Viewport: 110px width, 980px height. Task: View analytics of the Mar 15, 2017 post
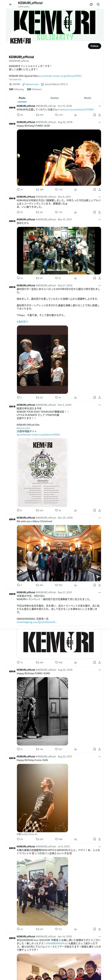click(75, 278)
